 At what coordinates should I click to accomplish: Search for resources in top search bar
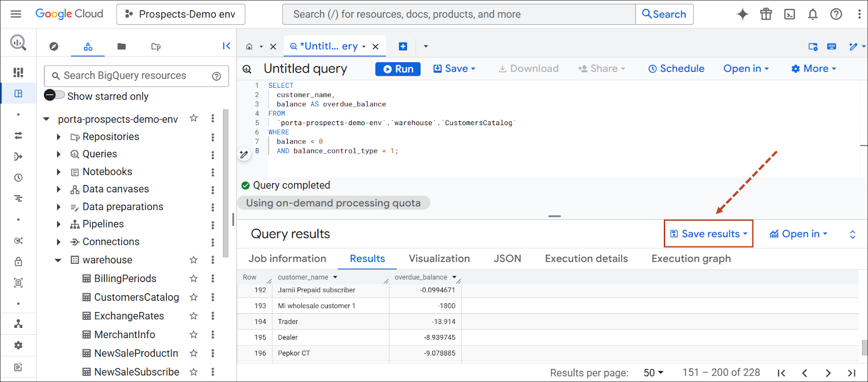[x=459, y=15]
